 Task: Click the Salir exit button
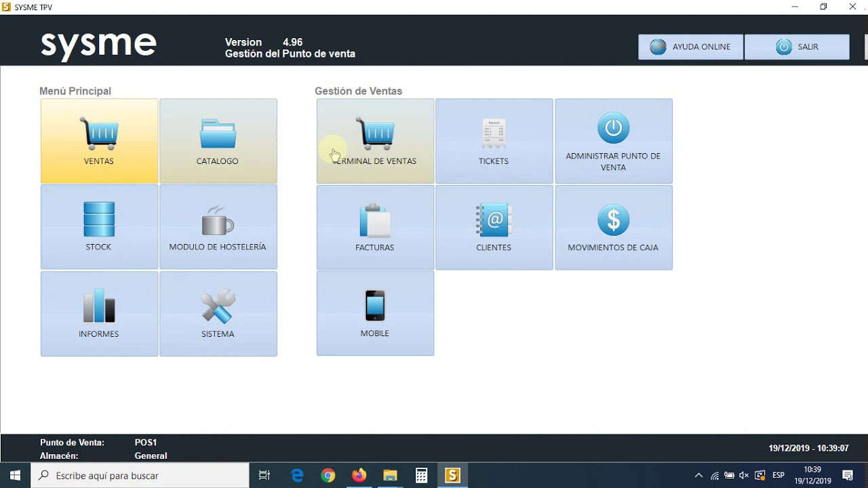point(797,47)
